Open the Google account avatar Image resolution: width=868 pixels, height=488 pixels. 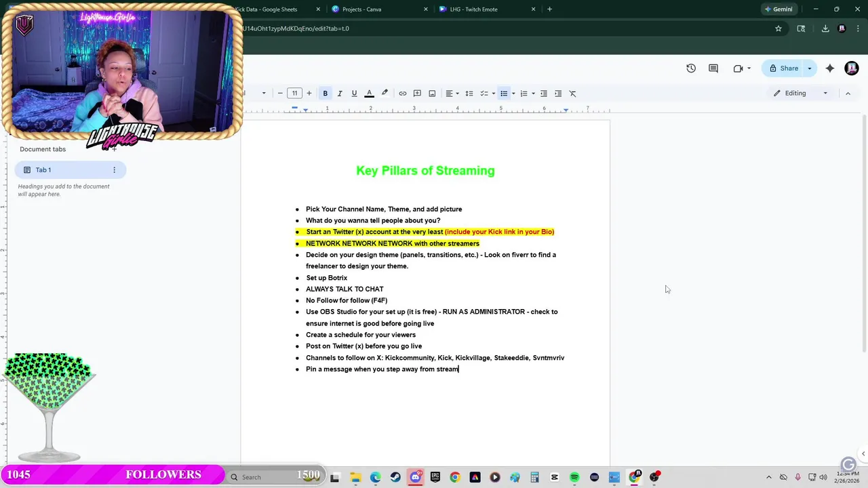pos(852,68)
